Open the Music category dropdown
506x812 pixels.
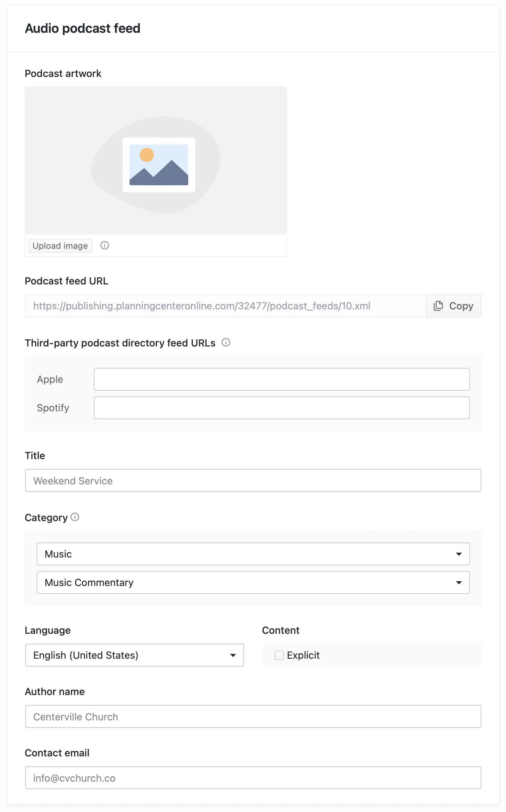253,554
